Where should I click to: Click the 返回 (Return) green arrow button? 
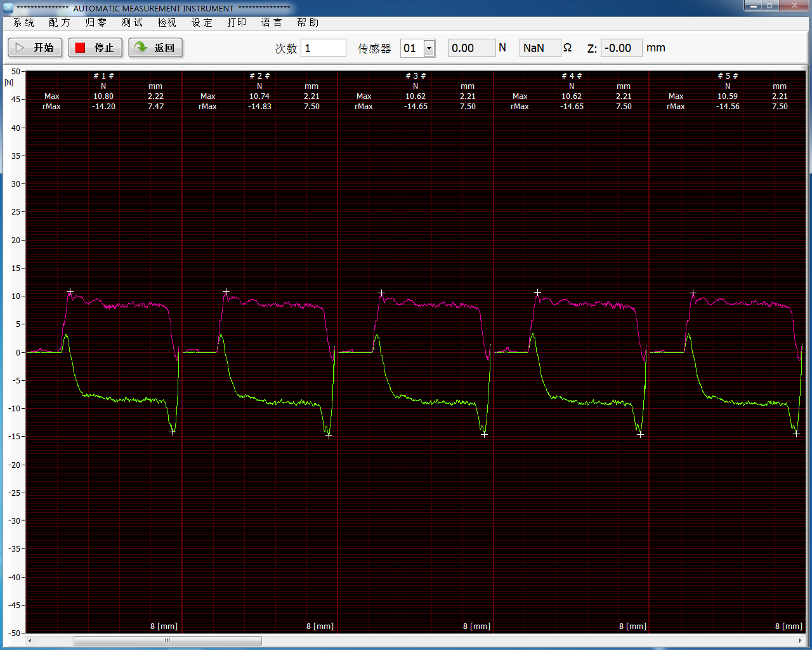click(155, 48)
